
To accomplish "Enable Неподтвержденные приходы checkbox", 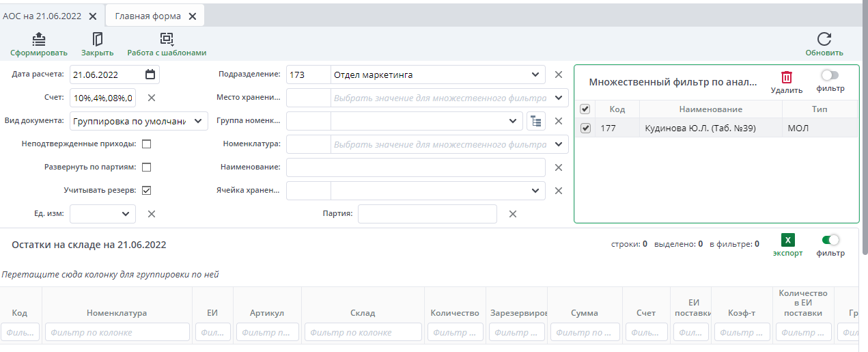I will (x=146, y=144).
